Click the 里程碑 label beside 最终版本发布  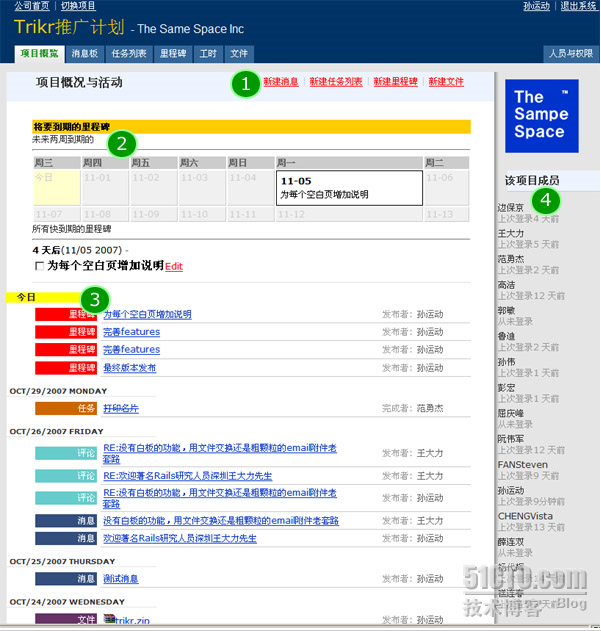66,368
